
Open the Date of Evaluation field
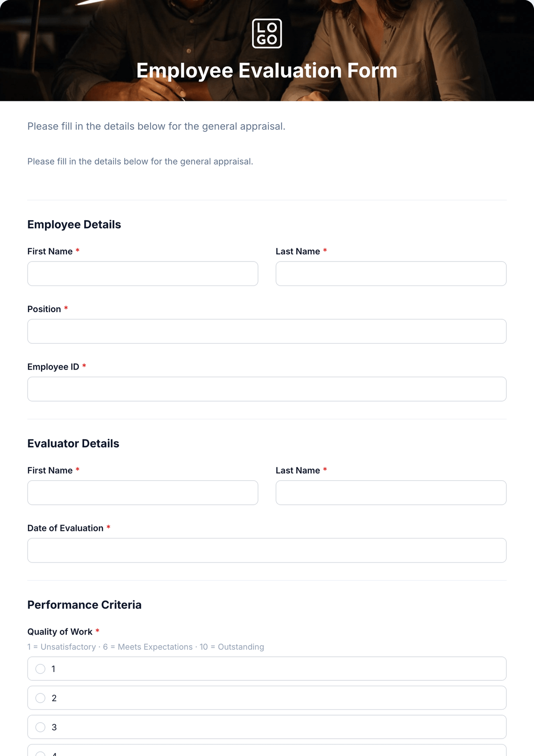pos(267,551)
